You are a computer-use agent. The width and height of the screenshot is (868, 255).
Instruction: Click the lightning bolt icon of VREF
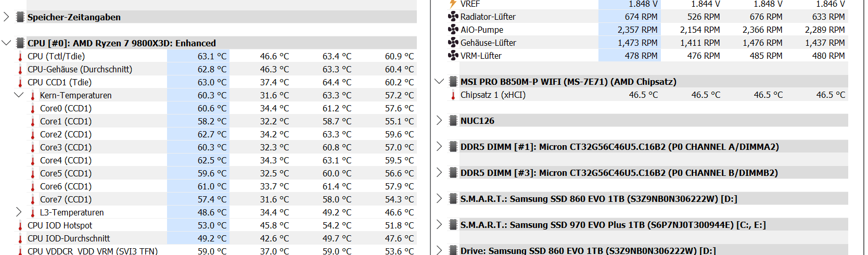coord(453,4)
